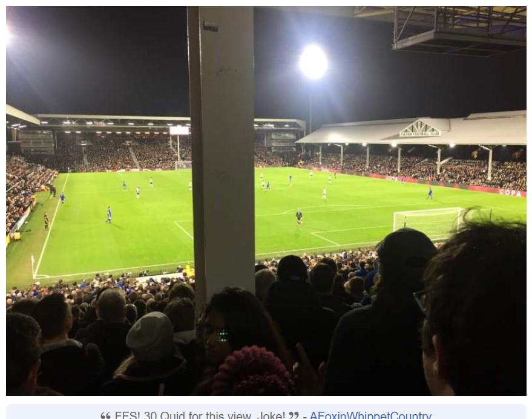Click the light blue quote caption box
The image size is (532, 419).
[266, 412]
